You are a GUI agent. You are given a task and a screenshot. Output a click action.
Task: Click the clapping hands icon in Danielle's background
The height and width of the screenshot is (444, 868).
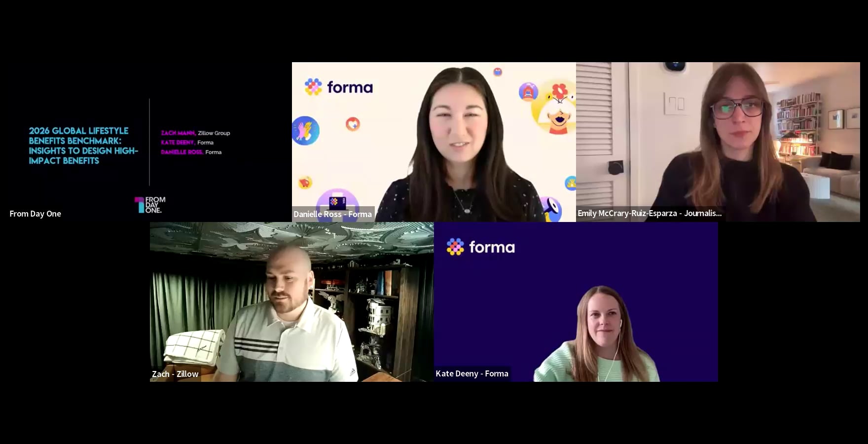coord(305,131)
